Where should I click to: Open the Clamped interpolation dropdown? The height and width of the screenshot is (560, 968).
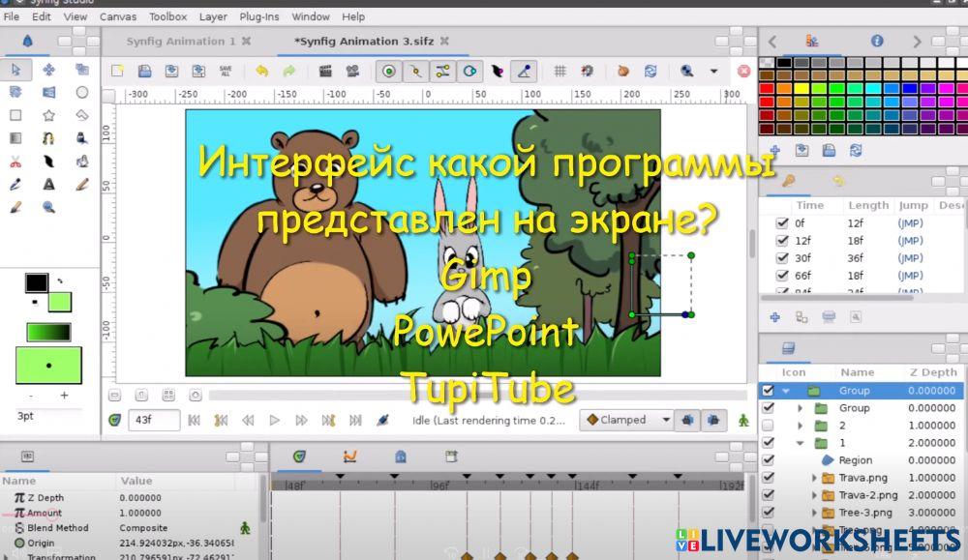click(x=625, y=420)
